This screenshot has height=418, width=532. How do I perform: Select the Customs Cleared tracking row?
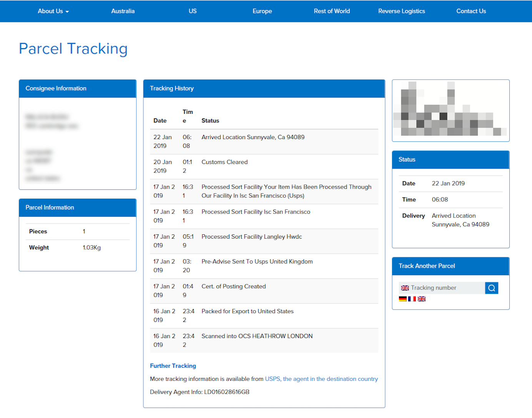coord(264,166)
